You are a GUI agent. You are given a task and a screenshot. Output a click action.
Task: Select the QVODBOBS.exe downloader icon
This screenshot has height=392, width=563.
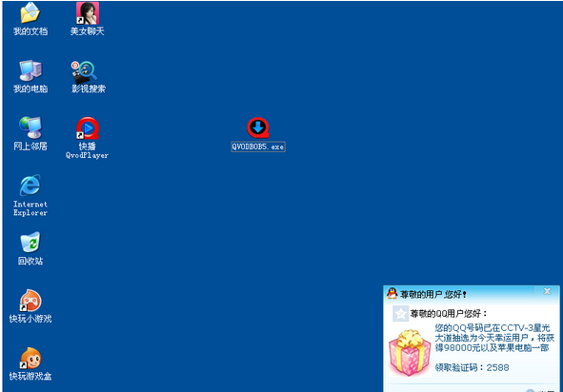coord(258,128)
